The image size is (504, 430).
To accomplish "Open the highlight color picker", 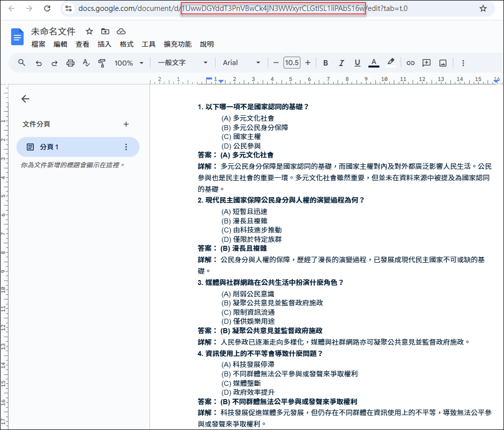I will [390, 63].
